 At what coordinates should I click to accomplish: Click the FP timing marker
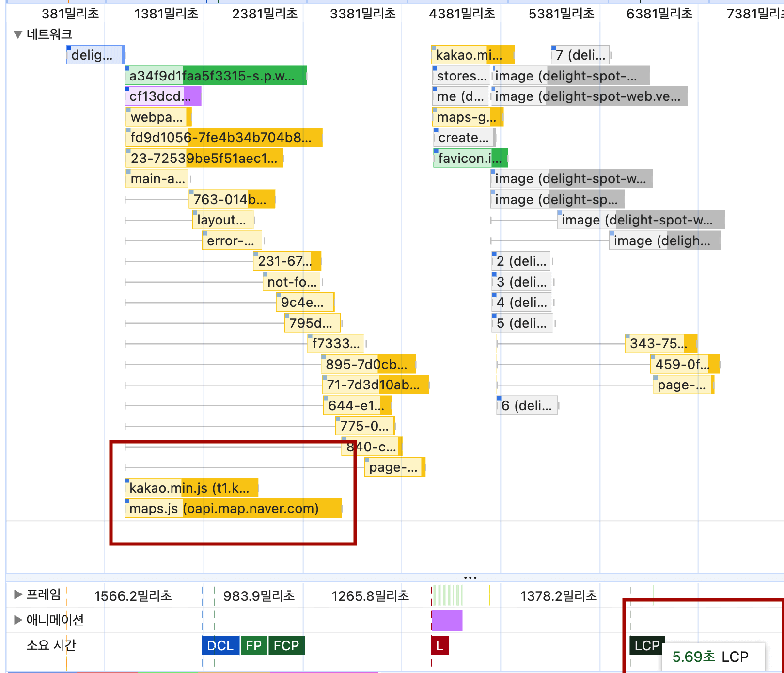[x=253, y=645]
